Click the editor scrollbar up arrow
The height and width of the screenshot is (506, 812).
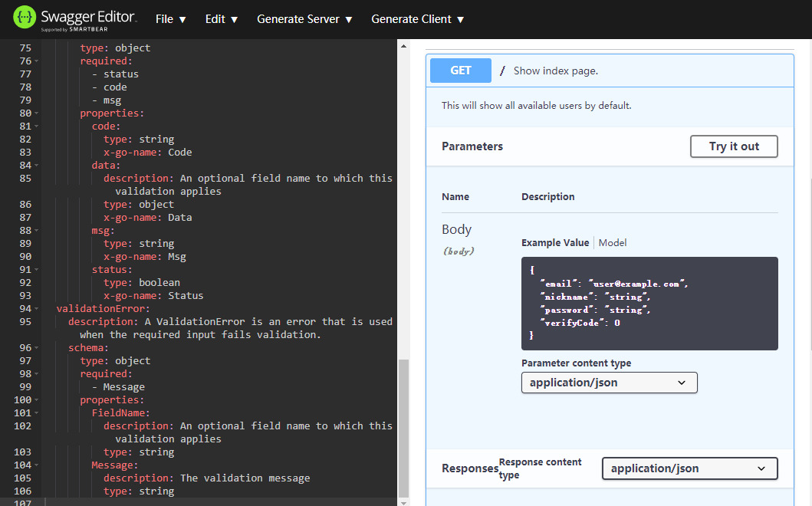pos(403,46)
